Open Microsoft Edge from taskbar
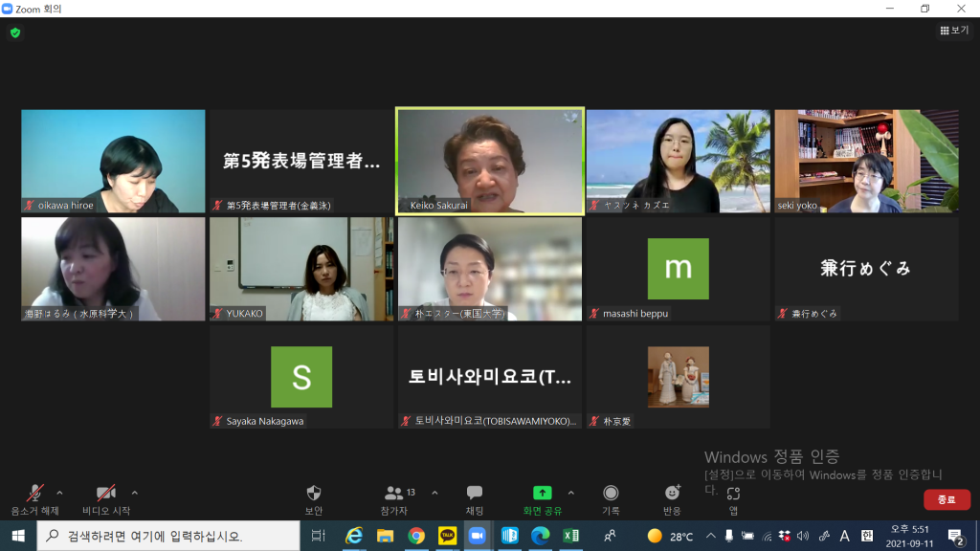Screen dimensions: 980x551 (x=540, y=536)
